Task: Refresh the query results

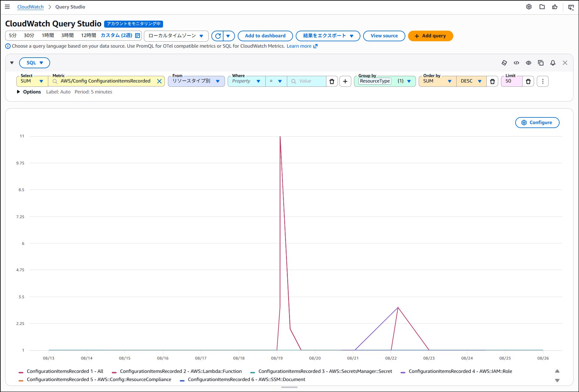Action: 218,36
